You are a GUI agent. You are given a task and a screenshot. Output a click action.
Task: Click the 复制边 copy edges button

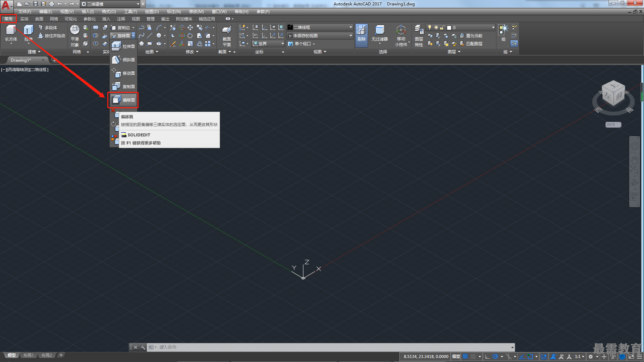click(x=121, y=27)
